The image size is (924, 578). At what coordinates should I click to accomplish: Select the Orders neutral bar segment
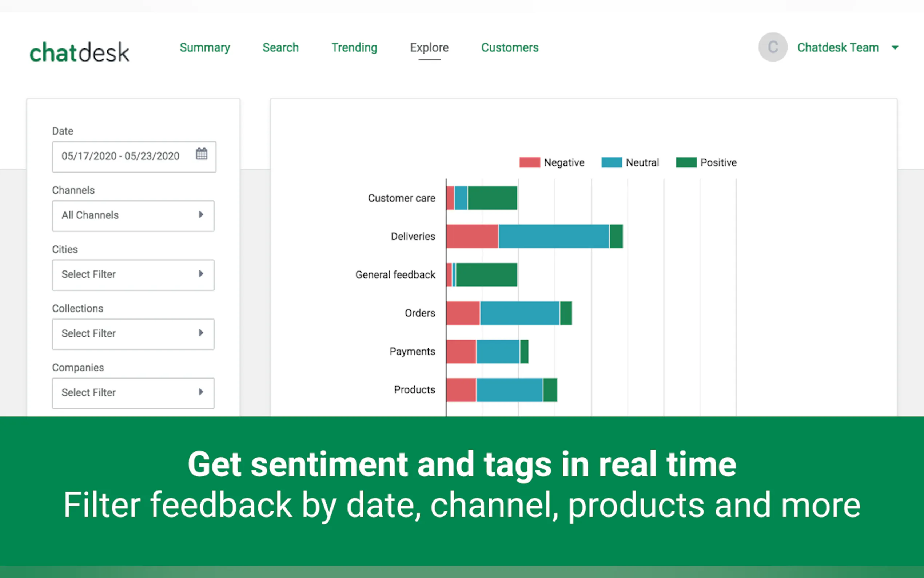click(x=520, y=313)
